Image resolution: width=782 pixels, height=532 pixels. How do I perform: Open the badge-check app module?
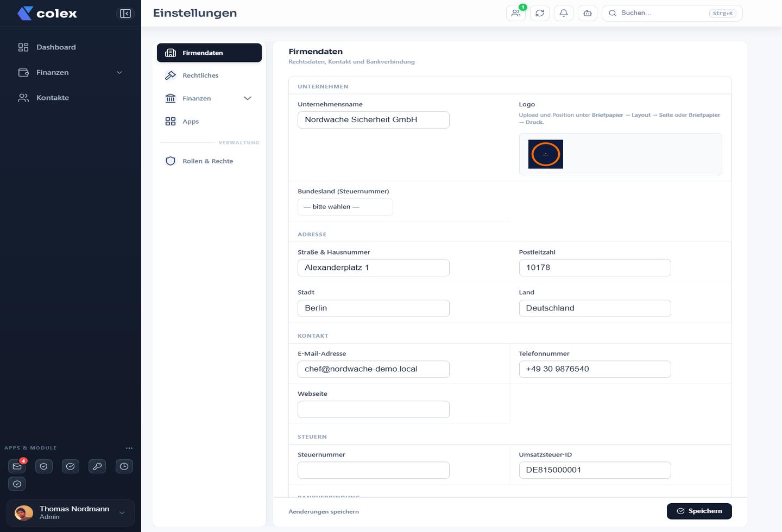[x=17, y=484]
